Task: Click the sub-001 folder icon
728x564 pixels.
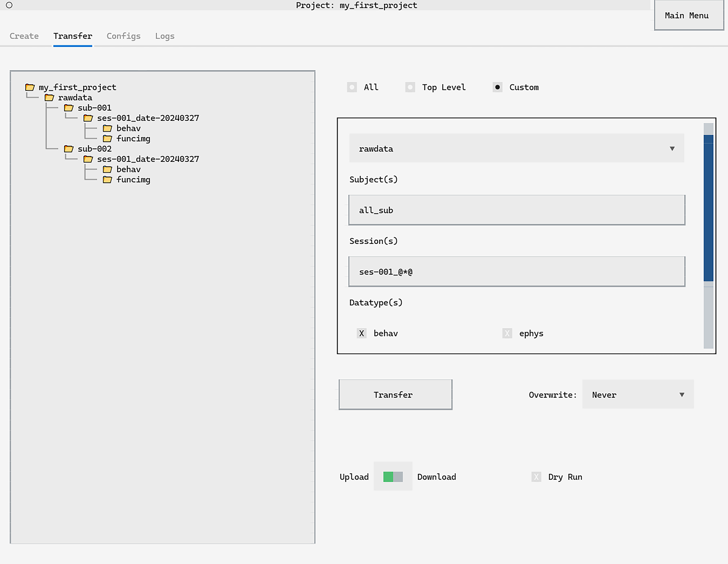Action: [69, 108]
